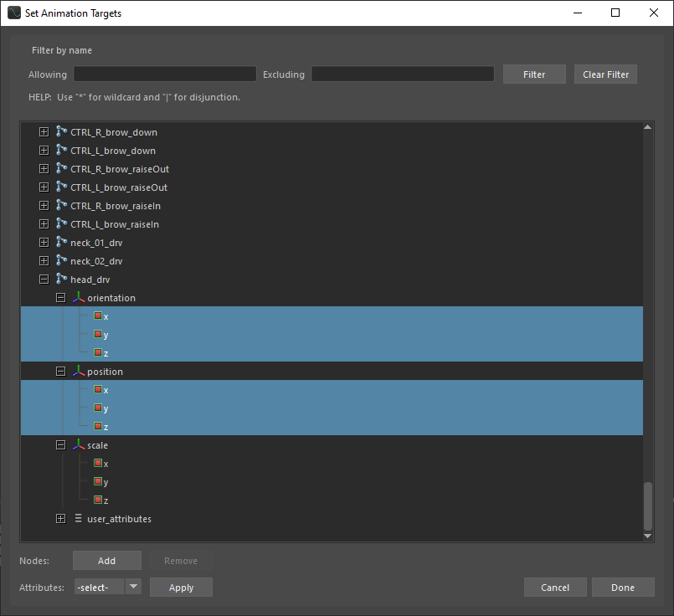
Task: Expand the user_attributes group
Action: pyautogui.click(x=60, y=519)
